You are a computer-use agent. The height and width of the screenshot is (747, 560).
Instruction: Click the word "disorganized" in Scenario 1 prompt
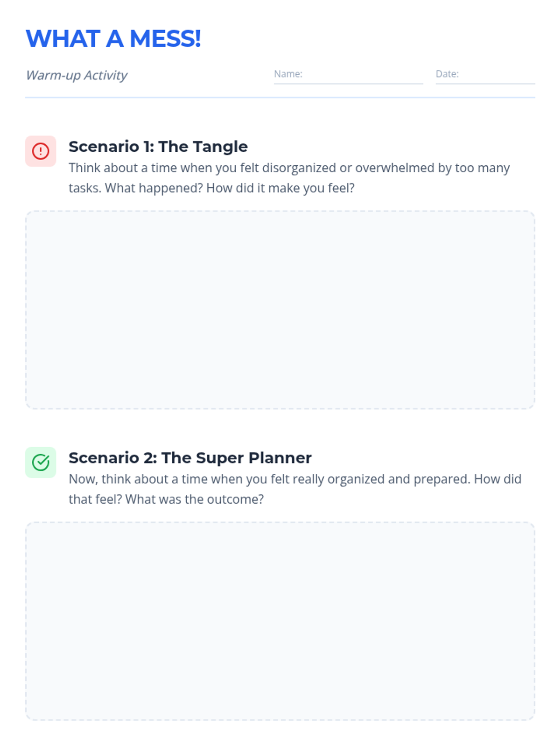pyautogui.click(x=299, y=168)
